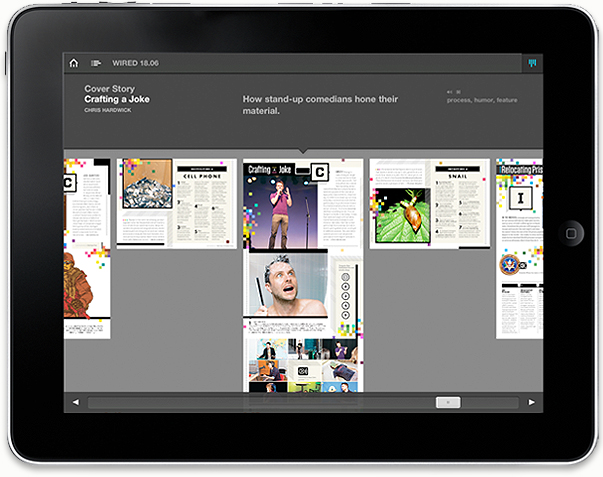The width and height of the screenshot is (603, 477).
Task: Open the 'Relocating Pris...' article thumbnail
Action: (x=519, y=249)
